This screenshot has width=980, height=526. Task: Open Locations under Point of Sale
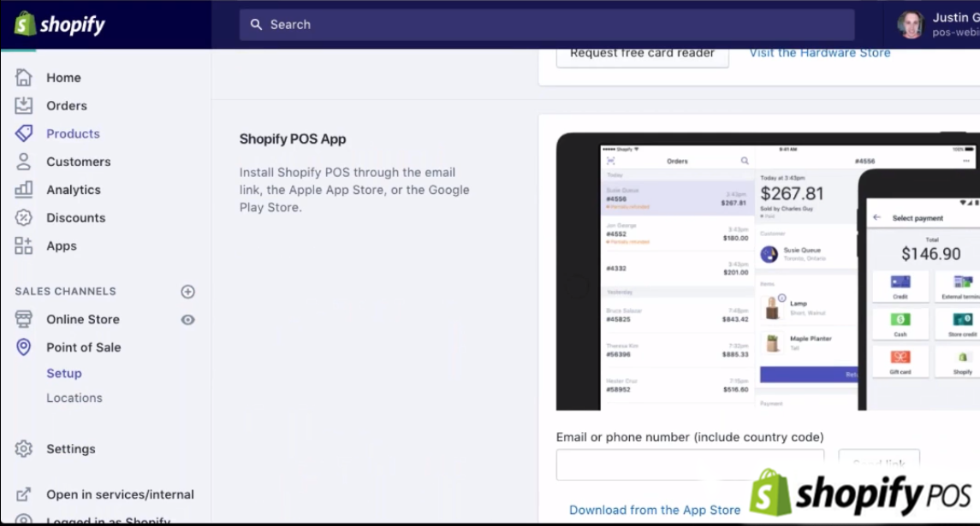click(74, 398)
